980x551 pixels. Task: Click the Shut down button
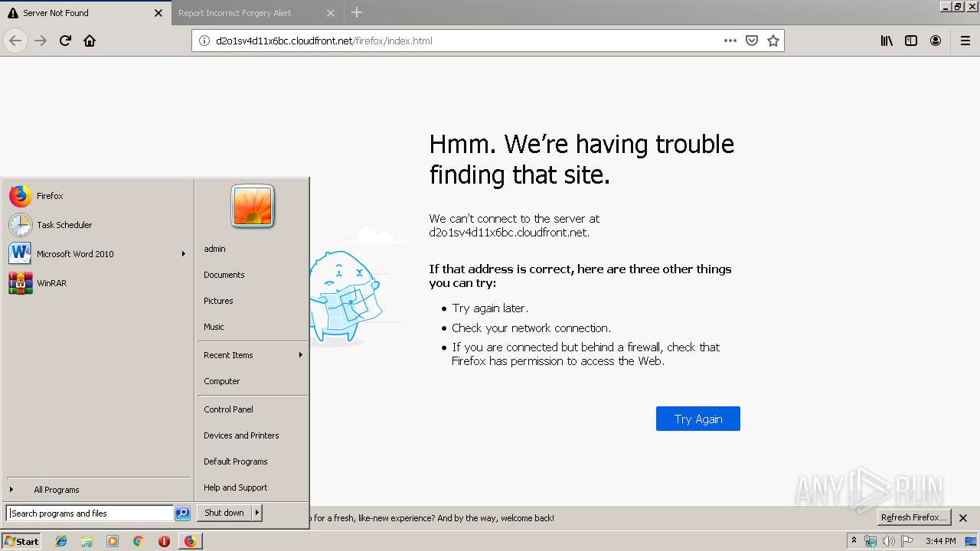tap(224, 513)
